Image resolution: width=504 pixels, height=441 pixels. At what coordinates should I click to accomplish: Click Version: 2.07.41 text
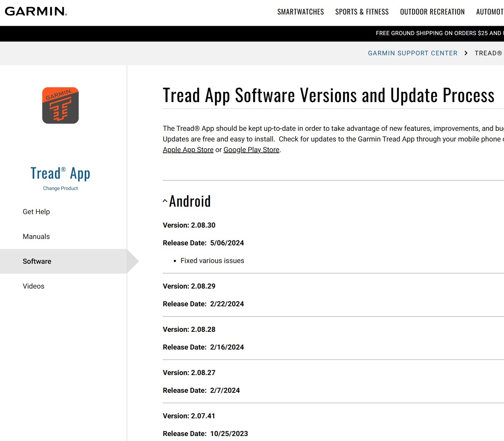189,416
